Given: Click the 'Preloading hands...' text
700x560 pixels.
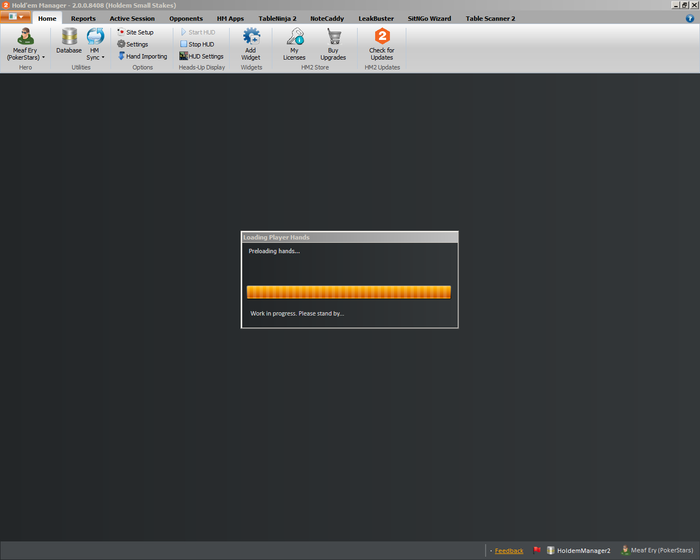Looking at the screenshot, I should (274, 251).
